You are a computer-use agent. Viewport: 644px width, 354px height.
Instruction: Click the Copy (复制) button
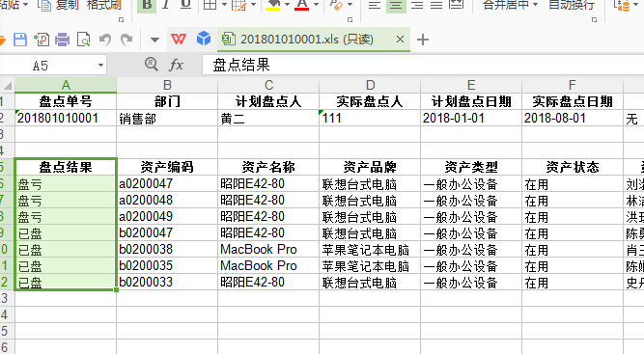point(58,5)
